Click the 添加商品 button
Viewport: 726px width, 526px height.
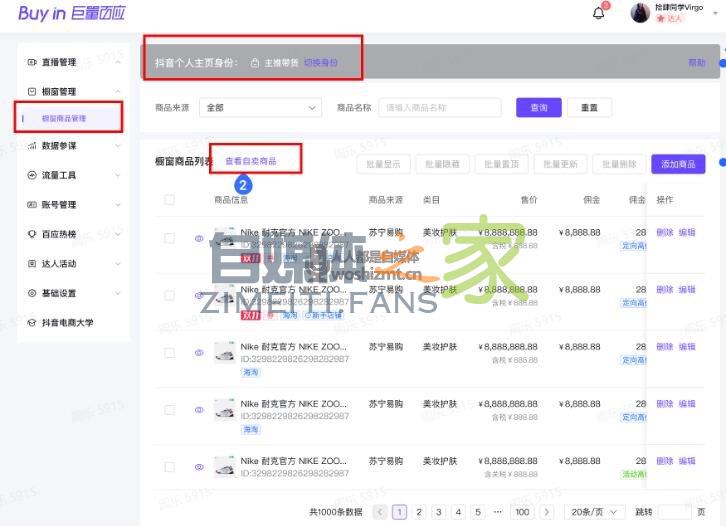[678, 164]
